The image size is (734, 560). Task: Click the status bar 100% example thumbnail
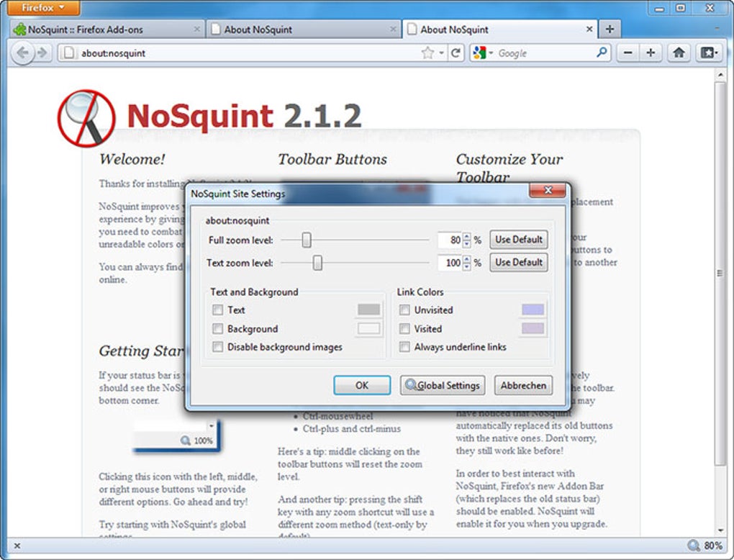176,437
